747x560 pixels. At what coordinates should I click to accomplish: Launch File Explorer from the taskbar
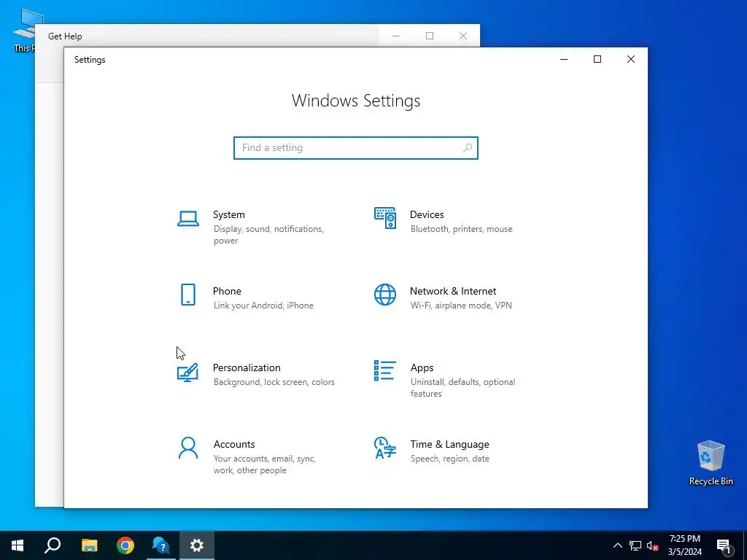(89, 545)
